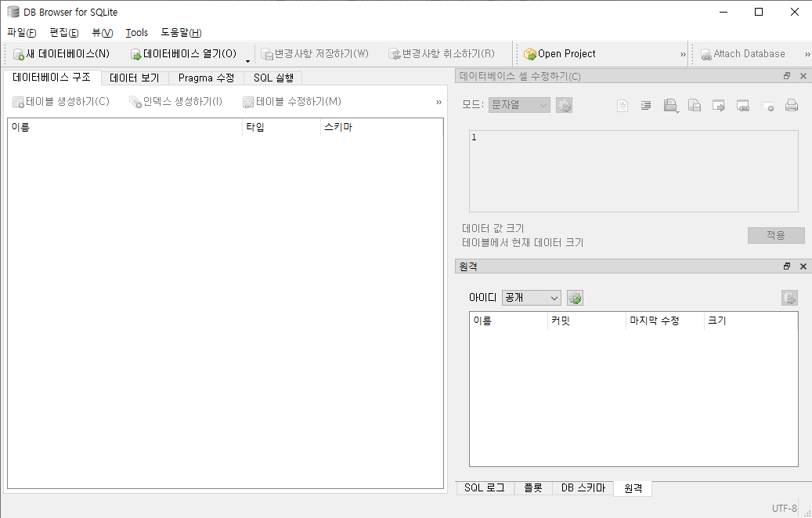The image size is (812, 518).
Task: Click the 적용 apply button
Action: coord(776,235)
